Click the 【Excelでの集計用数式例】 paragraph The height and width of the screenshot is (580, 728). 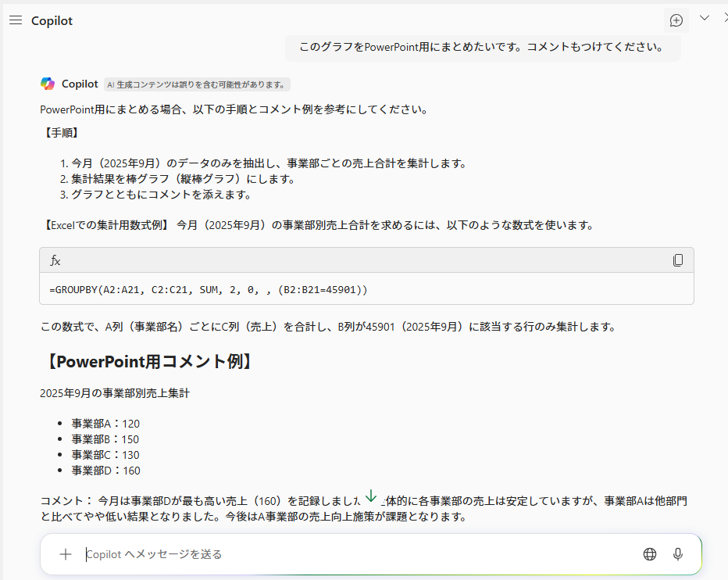[318, 225]
